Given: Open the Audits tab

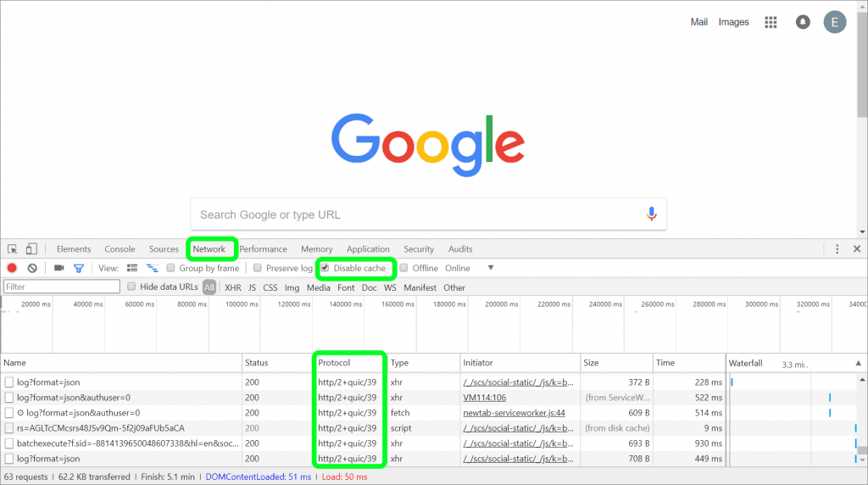Looking at the screenshot, I should click(x=460, y=249).
